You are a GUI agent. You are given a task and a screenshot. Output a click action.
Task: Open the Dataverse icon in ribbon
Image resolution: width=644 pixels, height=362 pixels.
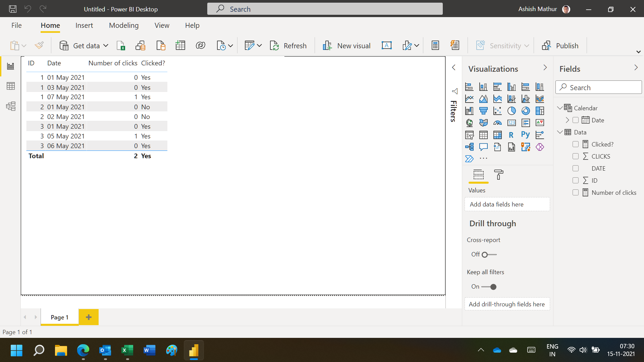(201, 46)
